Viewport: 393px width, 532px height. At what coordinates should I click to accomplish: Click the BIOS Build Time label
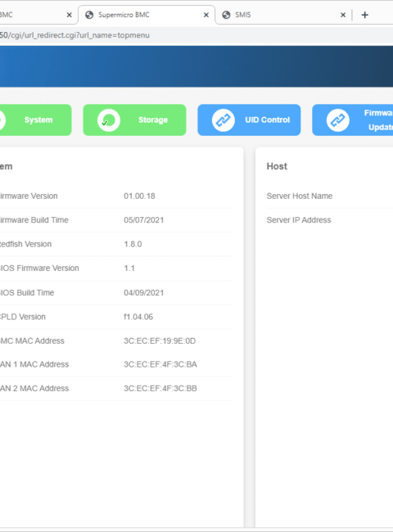[27, 293]
